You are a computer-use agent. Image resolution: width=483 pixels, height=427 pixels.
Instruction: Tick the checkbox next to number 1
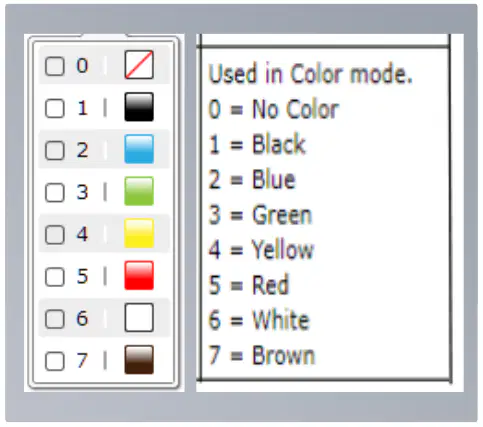pos(55,108)
